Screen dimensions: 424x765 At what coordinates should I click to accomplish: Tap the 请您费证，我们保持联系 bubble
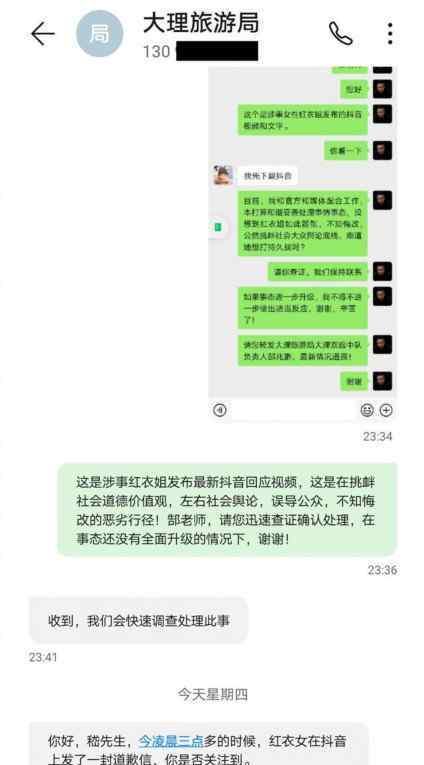[318, 272]
